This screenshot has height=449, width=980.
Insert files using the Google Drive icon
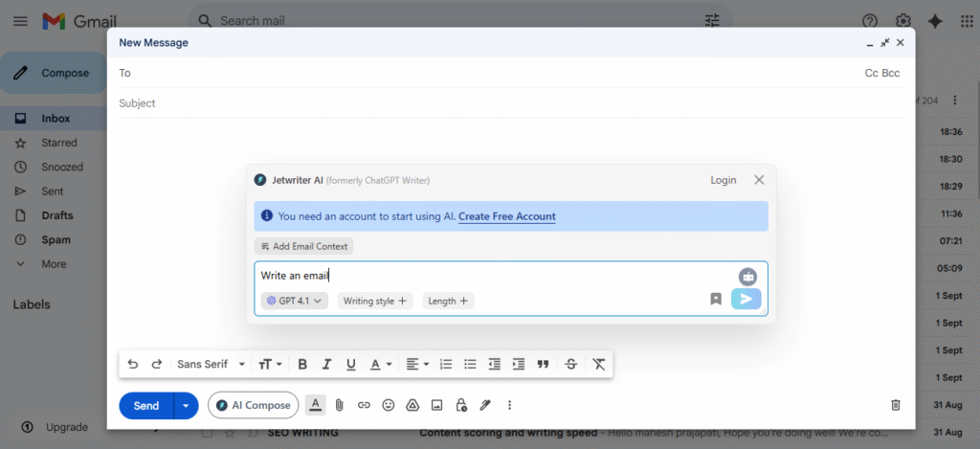(412, 405)
